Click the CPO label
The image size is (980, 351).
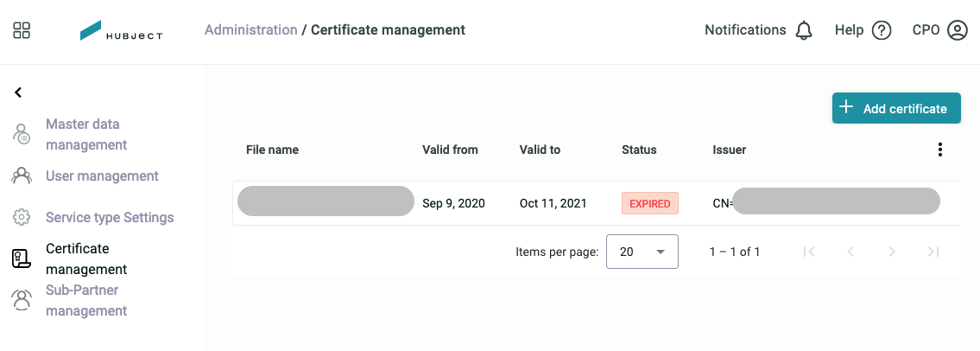(x=926, y=30)
